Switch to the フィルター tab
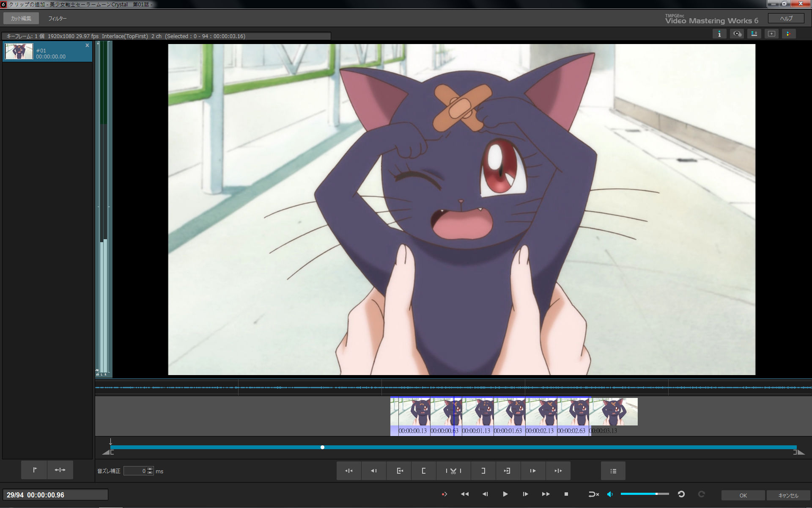 57,19
